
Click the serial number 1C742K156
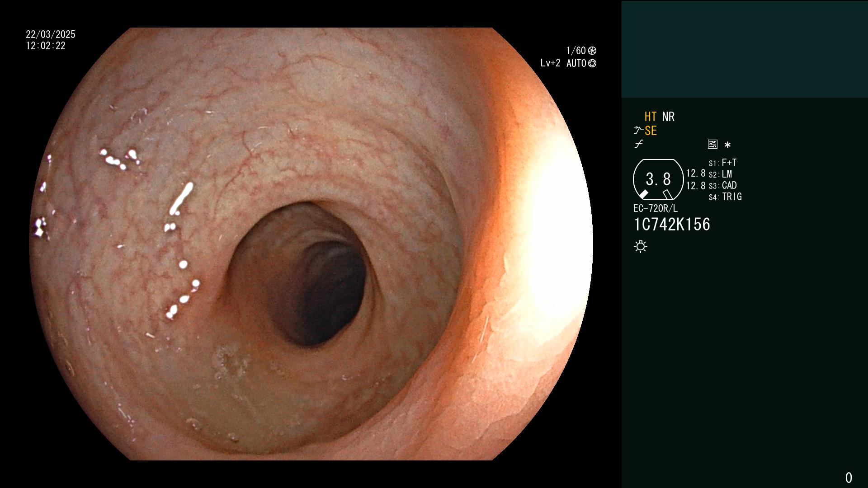pyautogui.click(x=672, y=225)
